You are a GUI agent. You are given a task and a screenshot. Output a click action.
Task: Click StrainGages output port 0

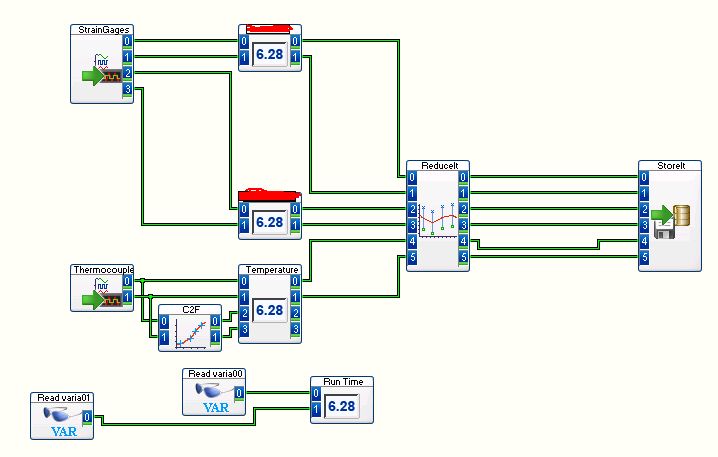click(x=127, y=41)
